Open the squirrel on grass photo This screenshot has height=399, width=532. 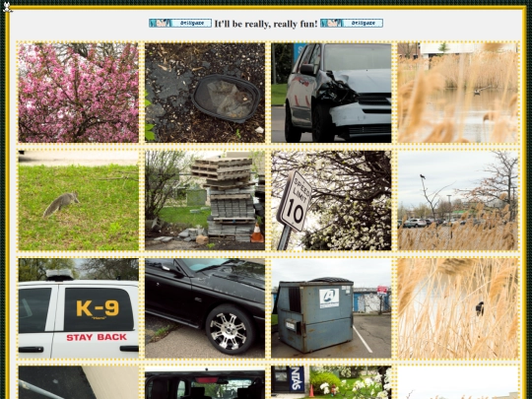coord(79,201)
